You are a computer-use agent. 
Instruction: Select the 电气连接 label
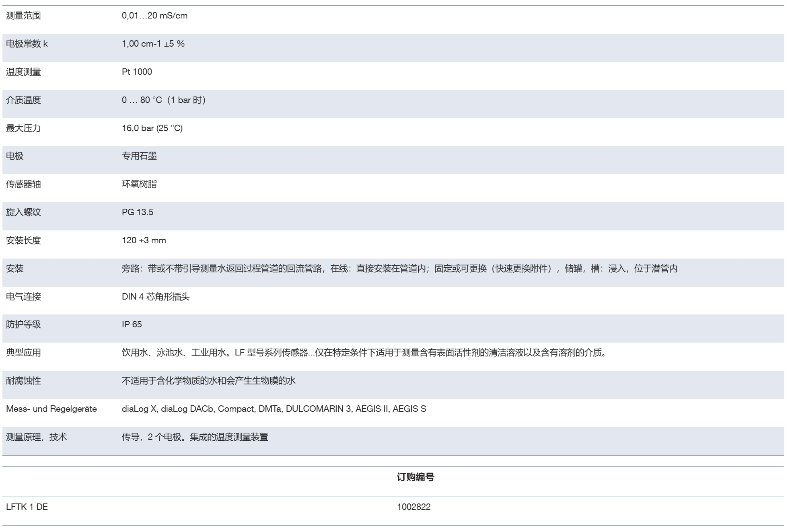point(23,297)
